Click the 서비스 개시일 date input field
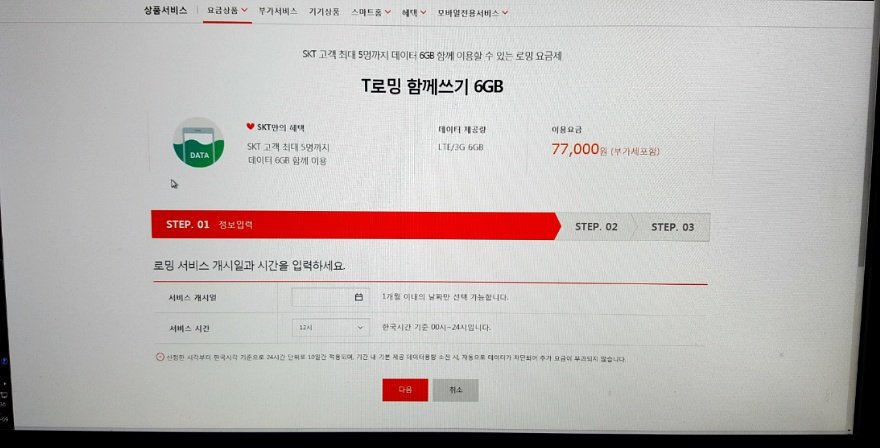880x448 pixels. click(x=330, y=297)
